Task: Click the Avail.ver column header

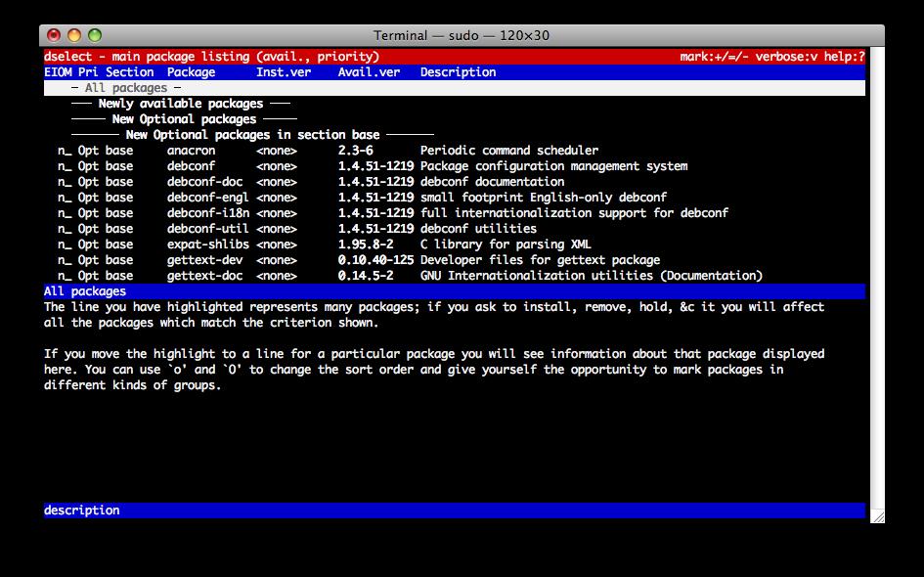Action: coord(369,72)
